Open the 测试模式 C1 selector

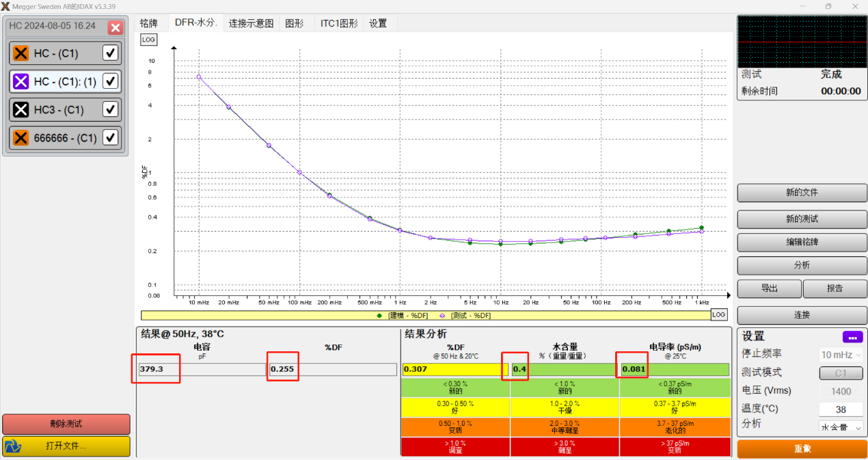(x=841, y=373)
